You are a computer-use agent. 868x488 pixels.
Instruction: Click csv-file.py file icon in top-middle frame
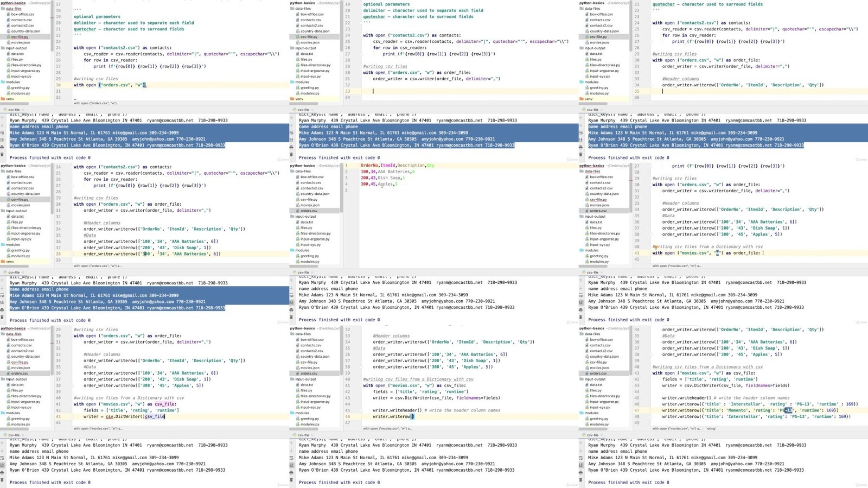tap(298, 37)
